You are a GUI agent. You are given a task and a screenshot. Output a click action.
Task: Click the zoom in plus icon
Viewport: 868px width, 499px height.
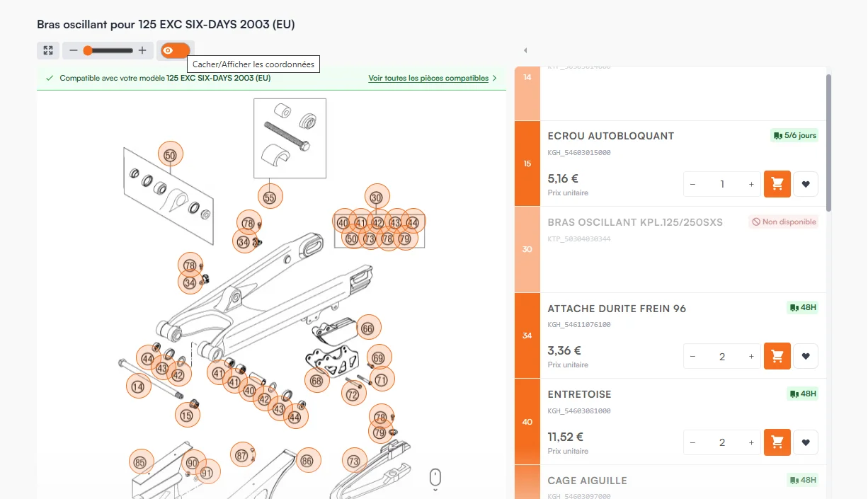(142, 50)
